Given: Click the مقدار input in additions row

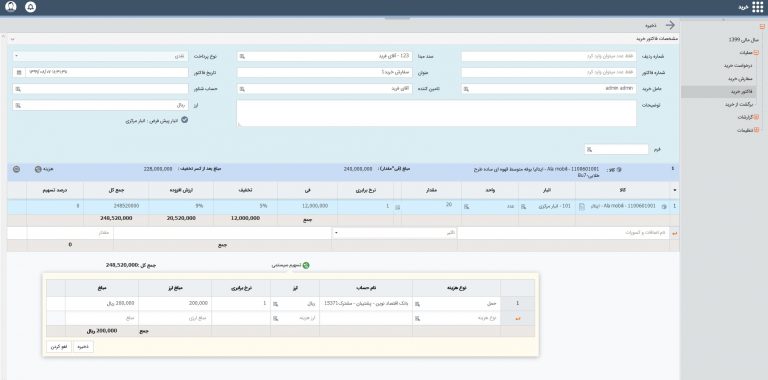Looking at the screenshot, I should (x=70, y=233).
